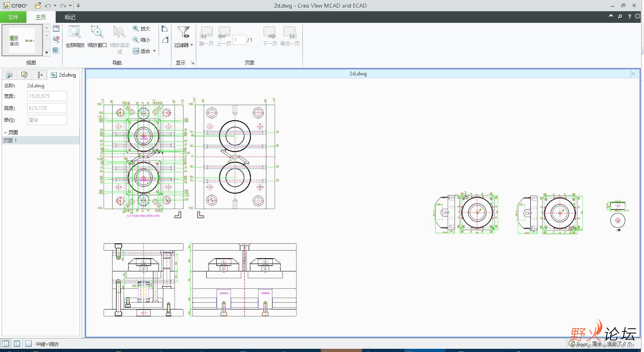The image size is (644, 352).
Task: Collapse the ribbon with the up chevron
Action: 611,16
